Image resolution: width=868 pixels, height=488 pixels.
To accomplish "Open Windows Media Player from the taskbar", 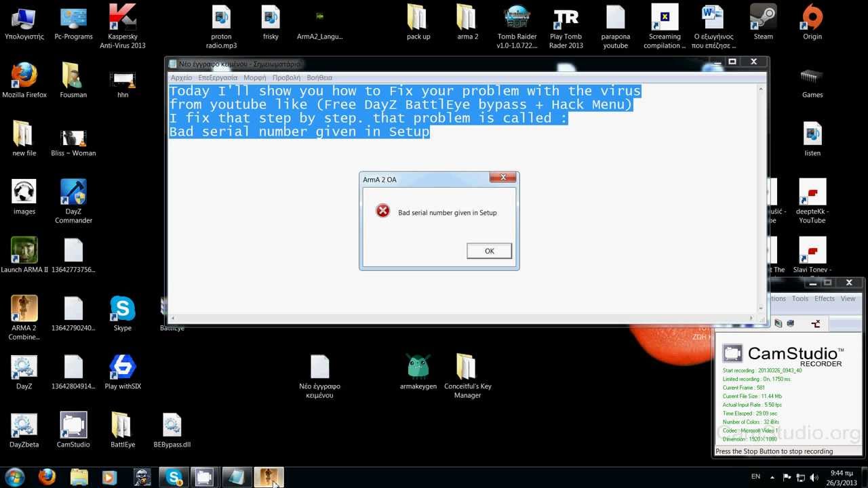I will tap(109, 477).
